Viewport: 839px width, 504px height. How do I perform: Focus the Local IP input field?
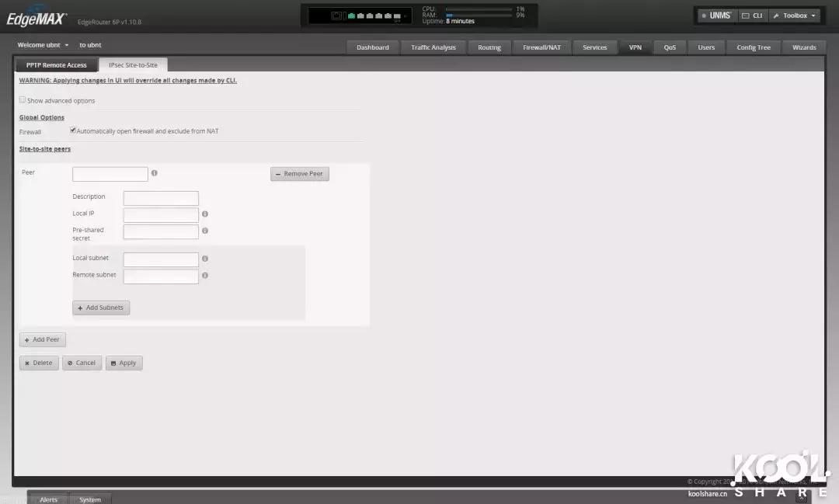(161, 215)
